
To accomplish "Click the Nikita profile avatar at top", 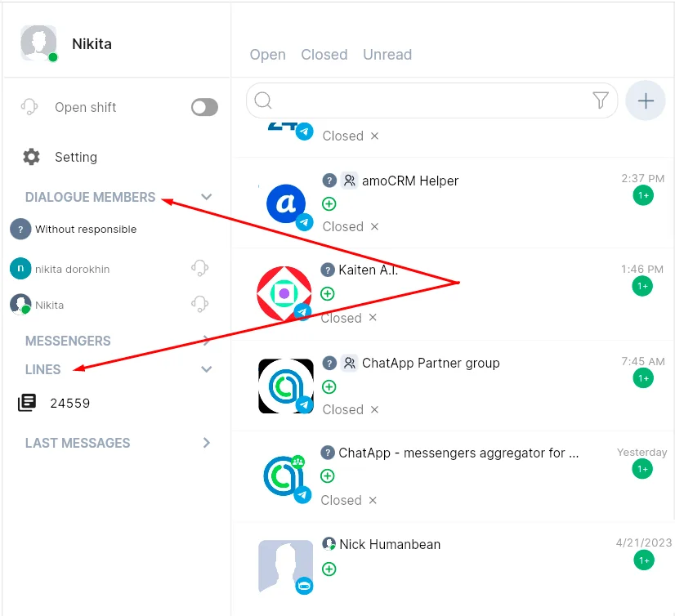I will tap(38, 43).
